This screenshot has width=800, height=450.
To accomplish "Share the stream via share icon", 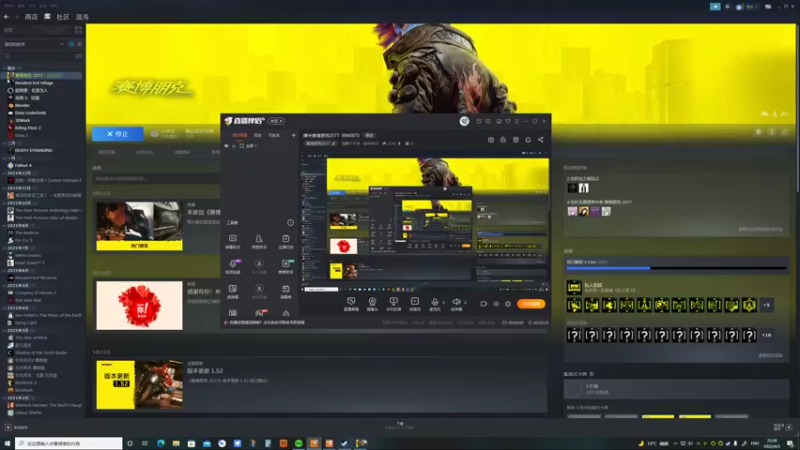I will 541,140.
